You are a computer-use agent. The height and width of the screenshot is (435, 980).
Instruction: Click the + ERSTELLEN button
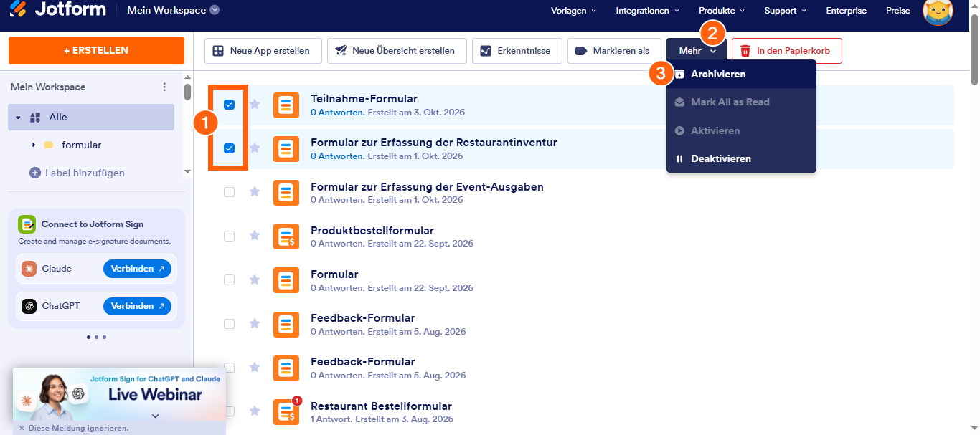[x=96, y=51]
